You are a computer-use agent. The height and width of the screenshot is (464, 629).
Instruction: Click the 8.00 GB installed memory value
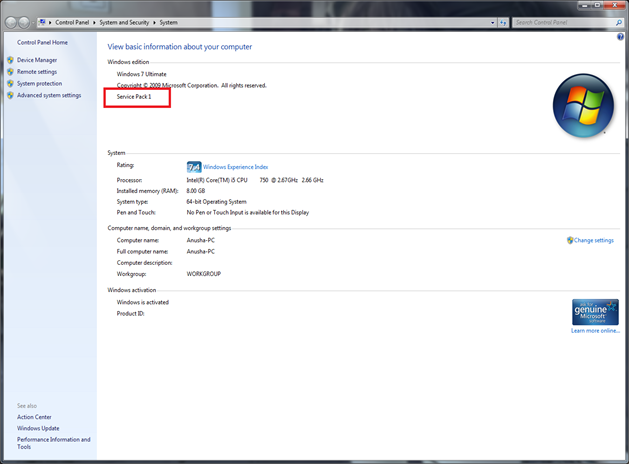coord(196,191)
